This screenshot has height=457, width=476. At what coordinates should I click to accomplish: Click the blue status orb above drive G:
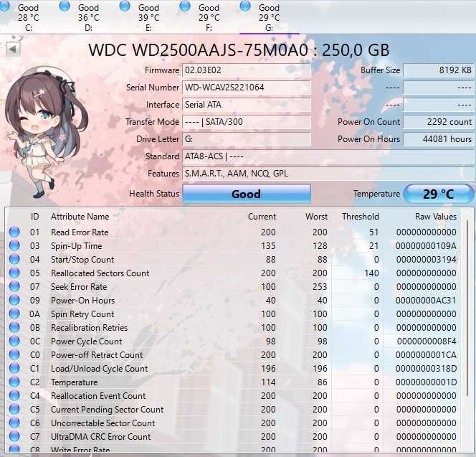click(x=245, y=6)
